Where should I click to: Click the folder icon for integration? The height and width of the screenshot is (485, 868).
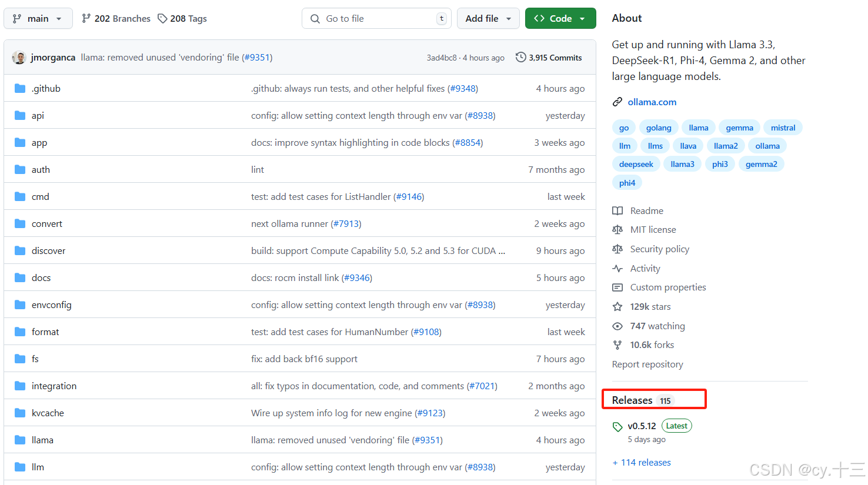[x=20, y=386]
